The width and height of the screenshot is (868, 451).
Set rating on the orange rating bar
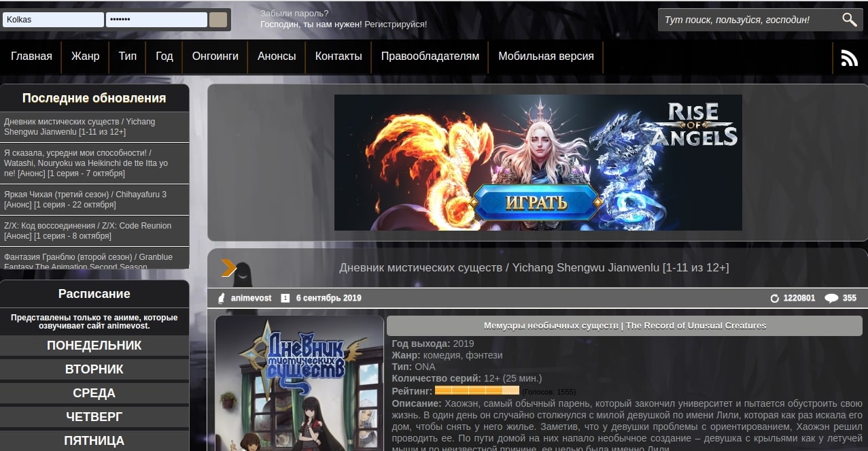[476, 390]
